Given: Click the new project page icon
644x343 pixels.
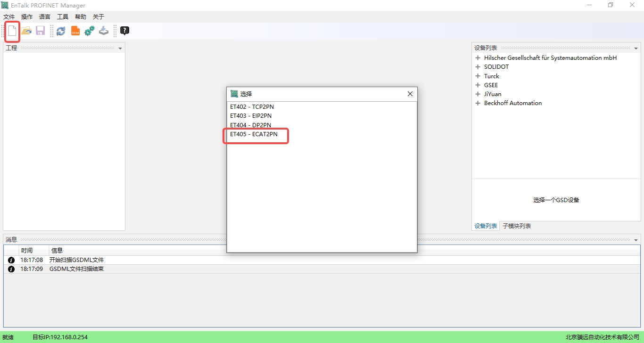Looking at the screenshot, I should [12, 31].
